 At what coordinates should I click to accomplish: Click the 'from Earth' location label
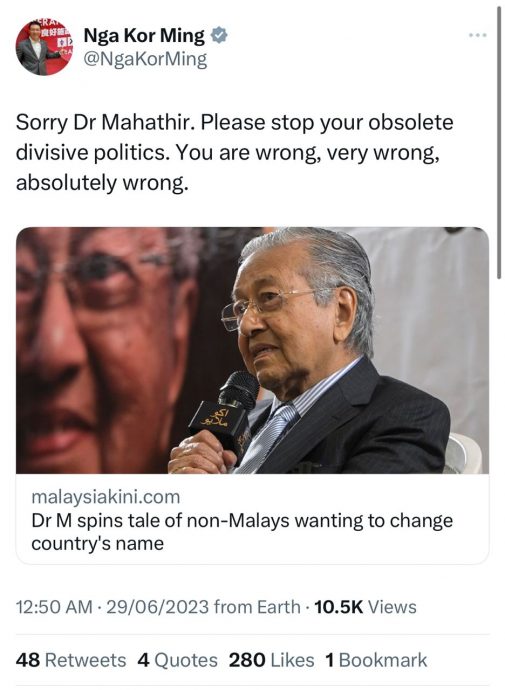click(257, 607)
